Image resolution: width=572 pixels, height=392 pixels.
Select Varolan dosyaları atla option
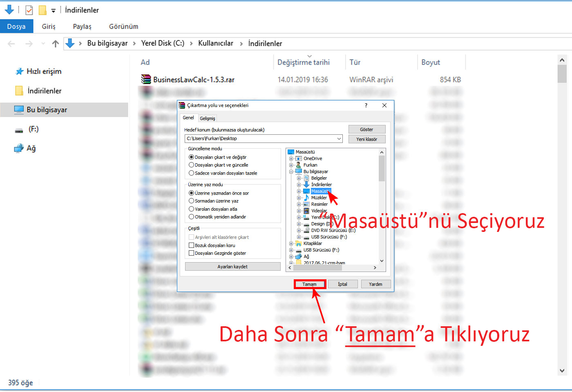pos(191,209)
